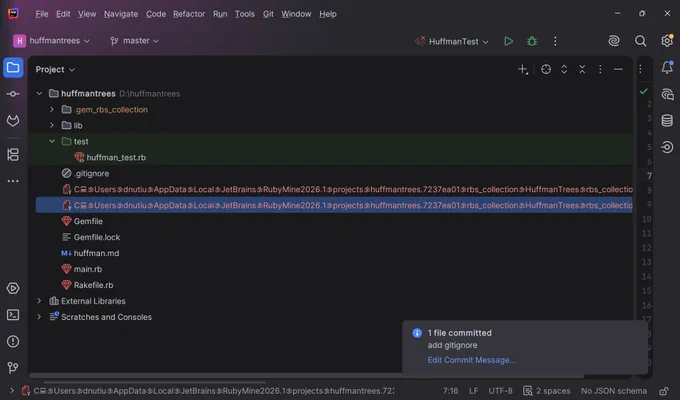This screenshot has height=400, width=680.
Task: Open editor tab options three dots
Action: click(641, 69)
